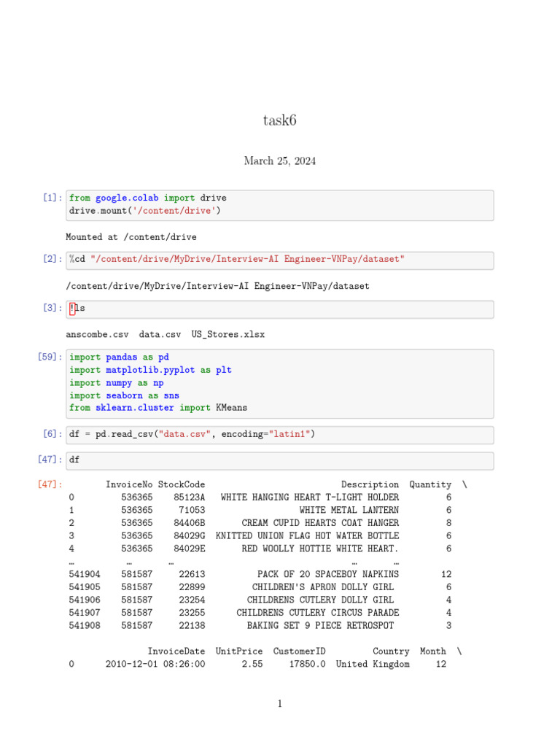Click the %cd command code cell
Viewport: 560px width, 747px height.
tap(279, 260)
